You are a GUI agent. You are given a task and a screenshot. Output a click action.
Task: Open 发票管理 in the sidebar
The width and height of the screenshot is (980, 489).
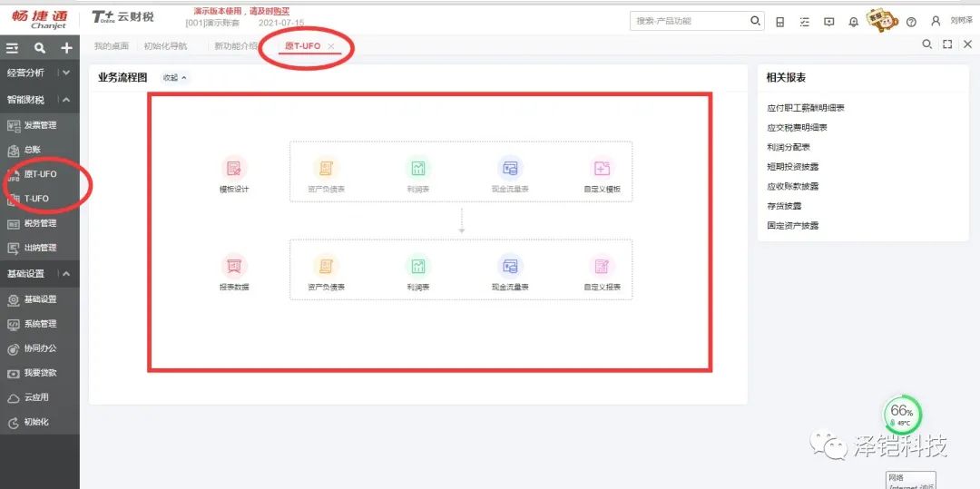pyautogui.click(x=40, y=125)
